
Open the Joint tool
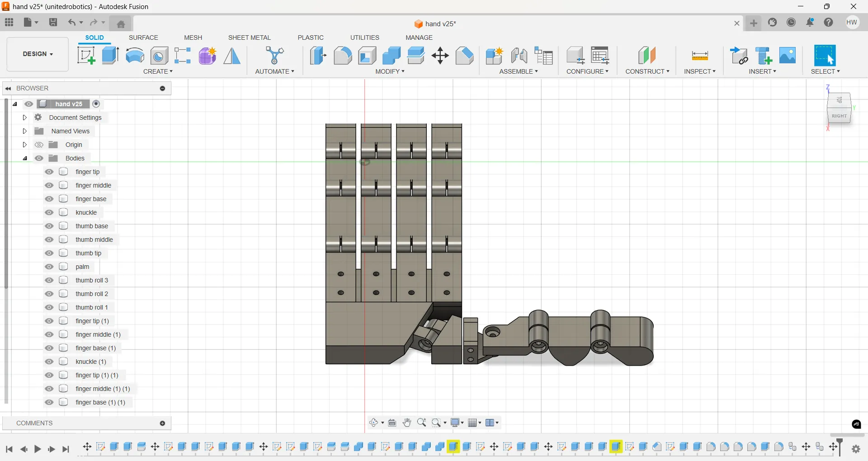(519, 55)
